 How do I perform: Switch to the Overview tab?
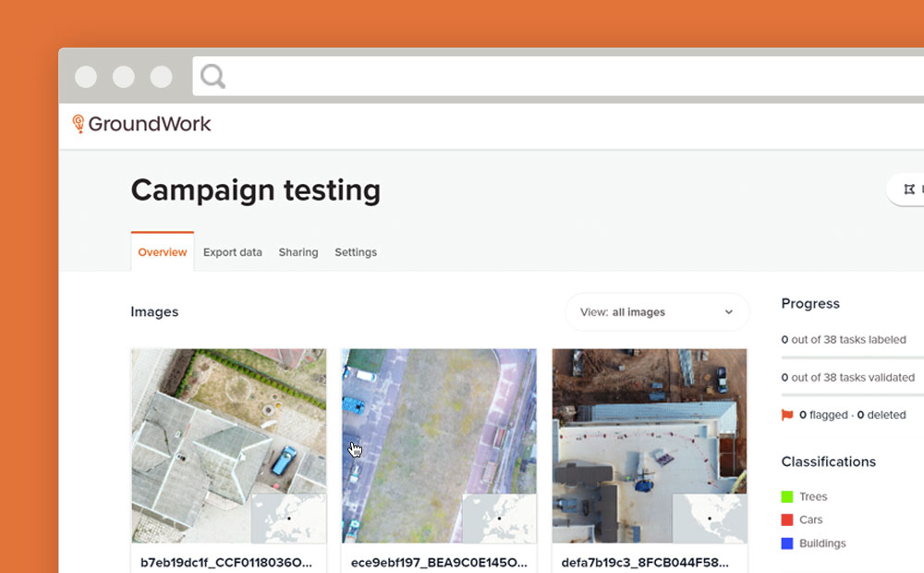pyautogui.click(x=163, y=252)
